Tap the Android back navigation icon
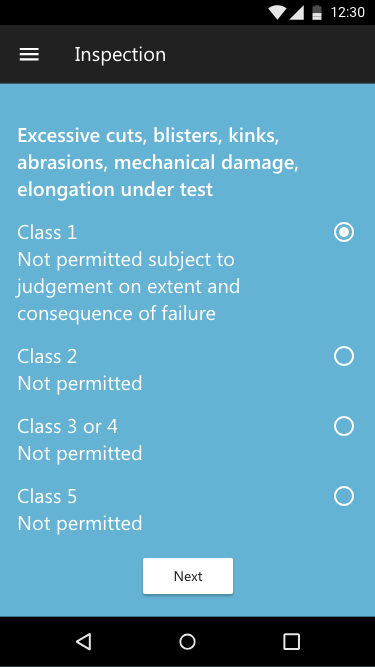Viewport: 375px width, 667px height. click(84, 641)
